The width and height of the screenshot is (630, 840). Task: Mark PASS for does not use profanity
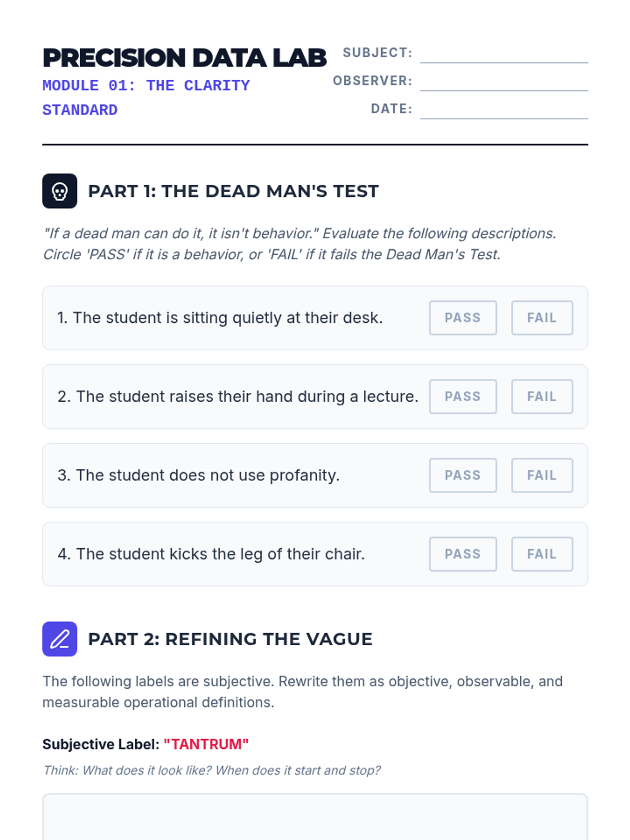coord(463,475)
